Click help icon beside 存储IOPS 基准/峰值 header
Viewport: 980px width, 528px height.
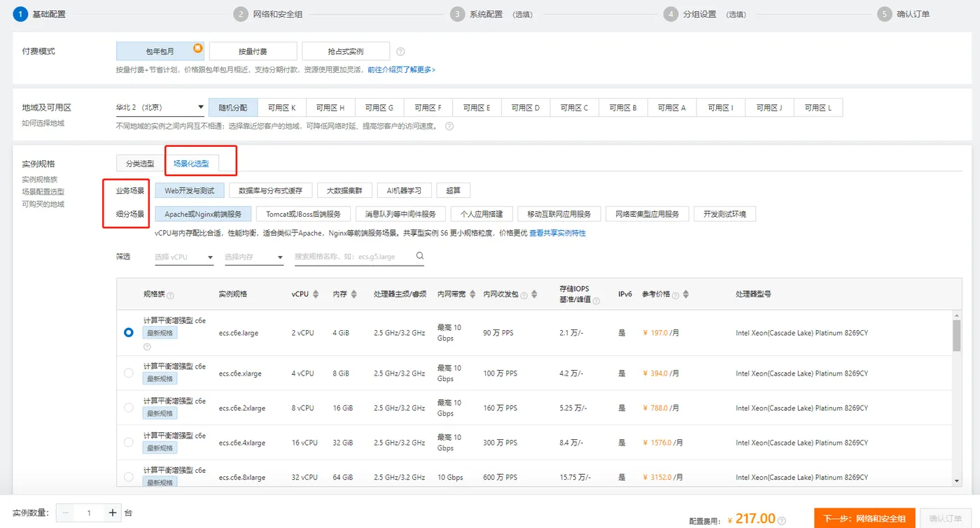596,300
